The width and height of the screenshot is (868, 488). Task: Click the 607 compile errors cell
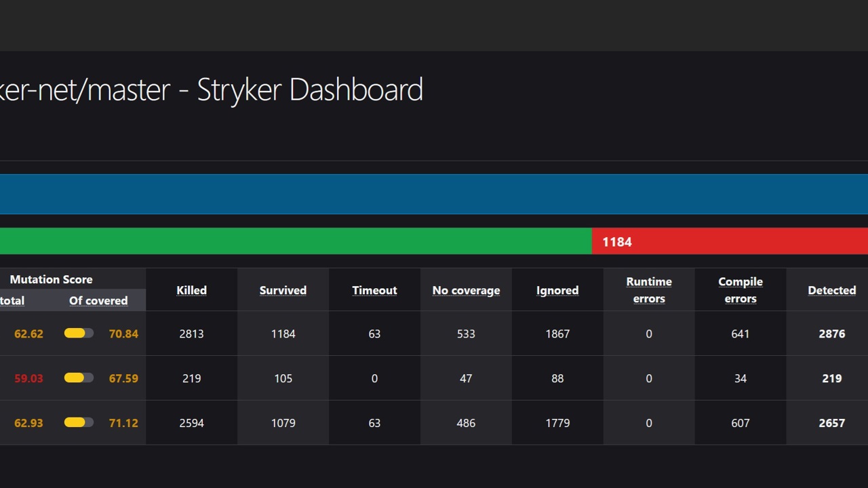(741, 423)
